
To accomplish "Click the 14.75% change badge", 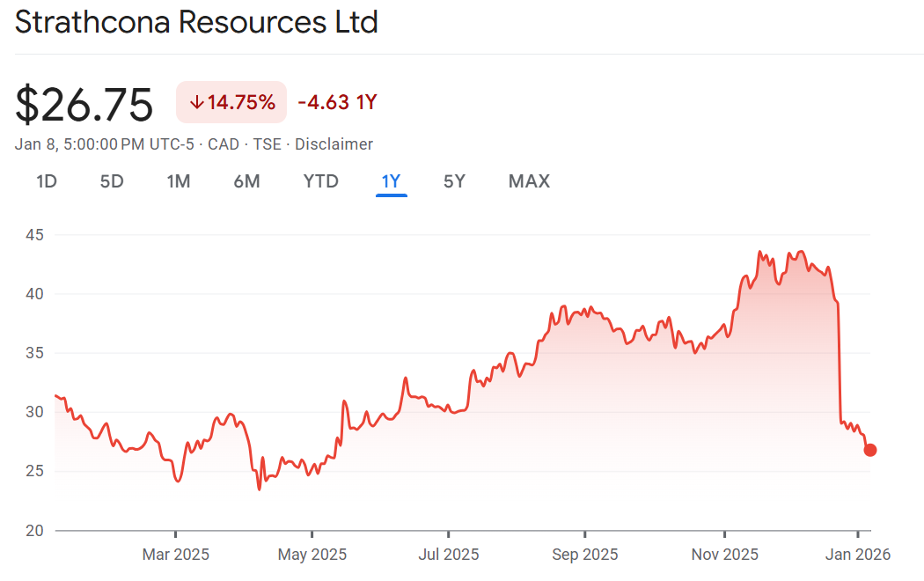I will pos(231,102).
